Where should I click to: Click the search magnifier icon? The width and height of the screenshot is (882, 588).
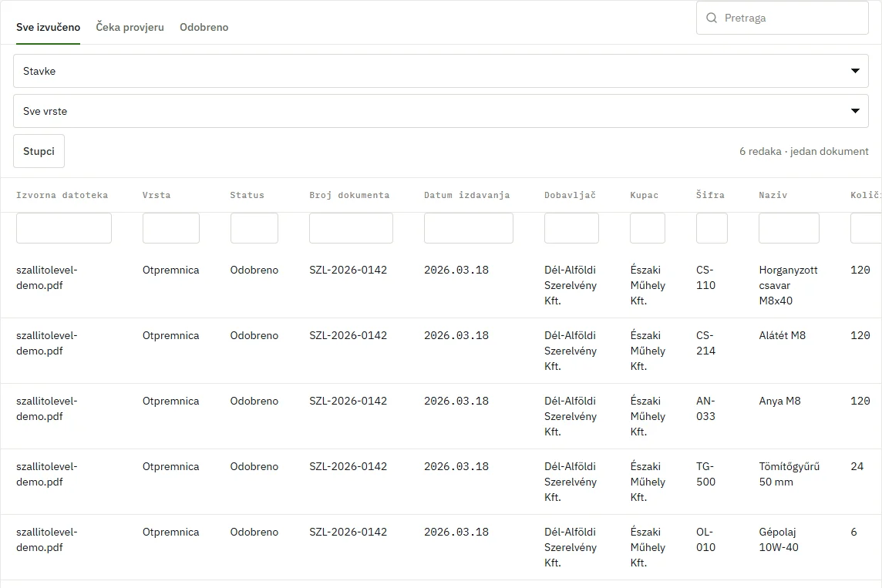712,18
